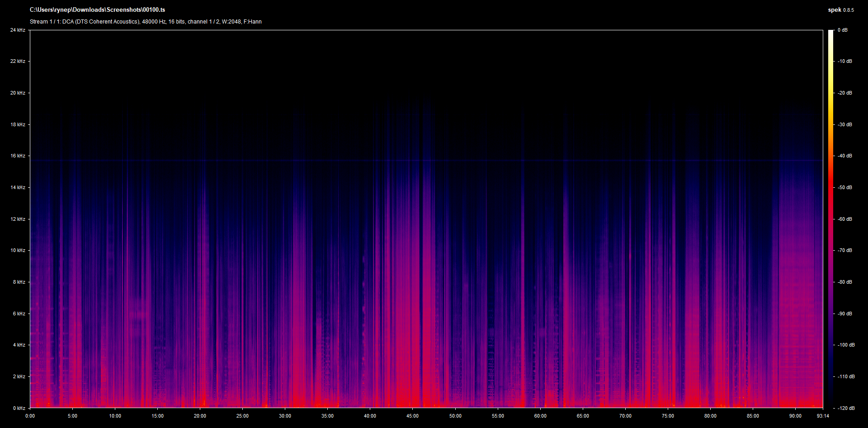This screenshot has width=868, height=428.
Task: Click the 93:14 end time marker
Action: click(x=823, y=416)
